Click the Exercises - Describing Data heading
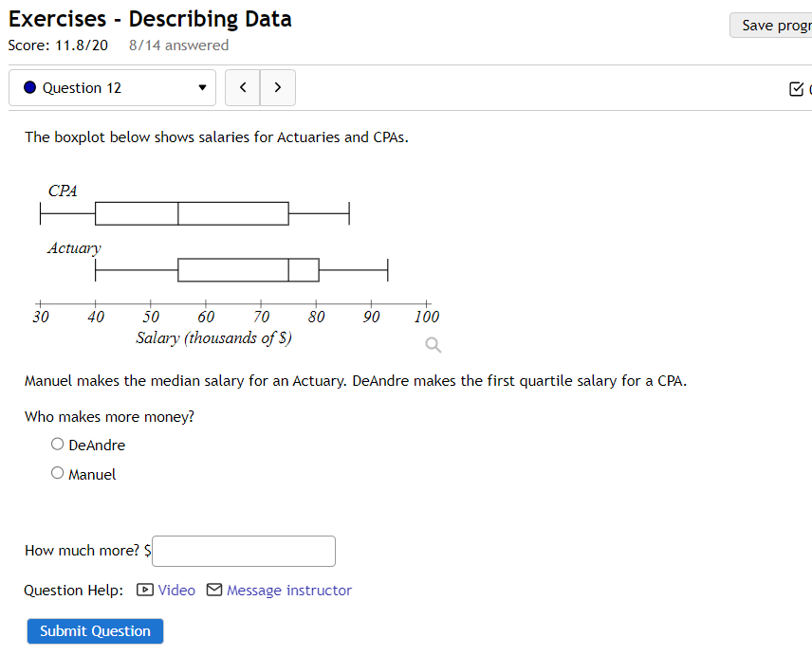Screen dimensions: 812x655 (150, 19)
